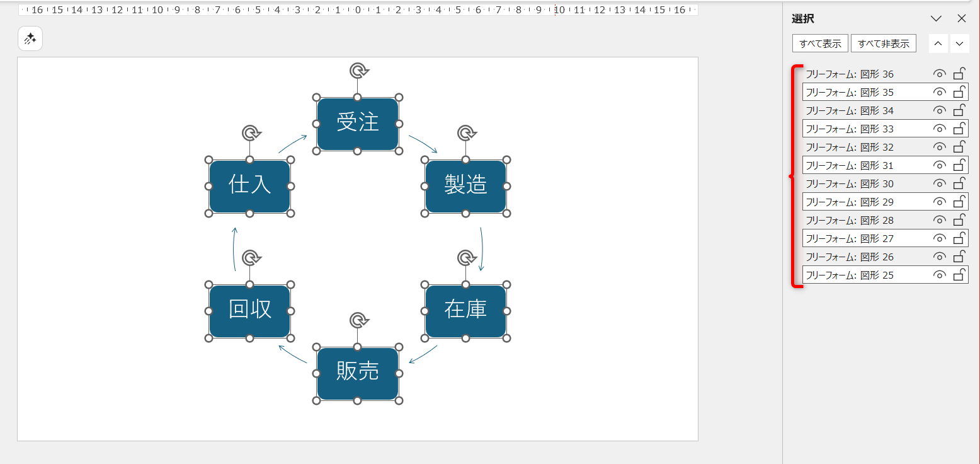Click the padlock icon for フリーフォーム: 図形 30
The width and height of the screenshot is (980, 464).
[959, 183]
